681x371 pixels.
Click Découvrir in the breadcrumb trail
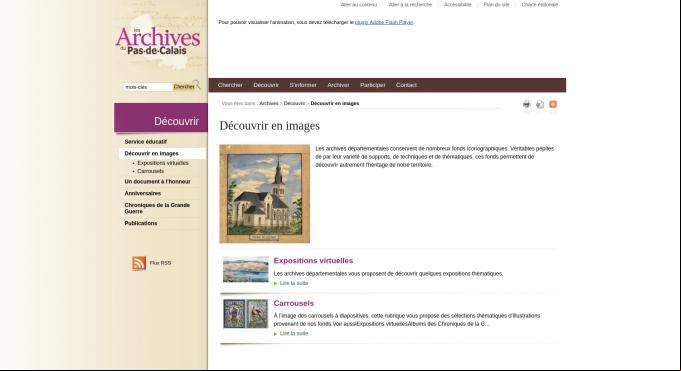294,103
